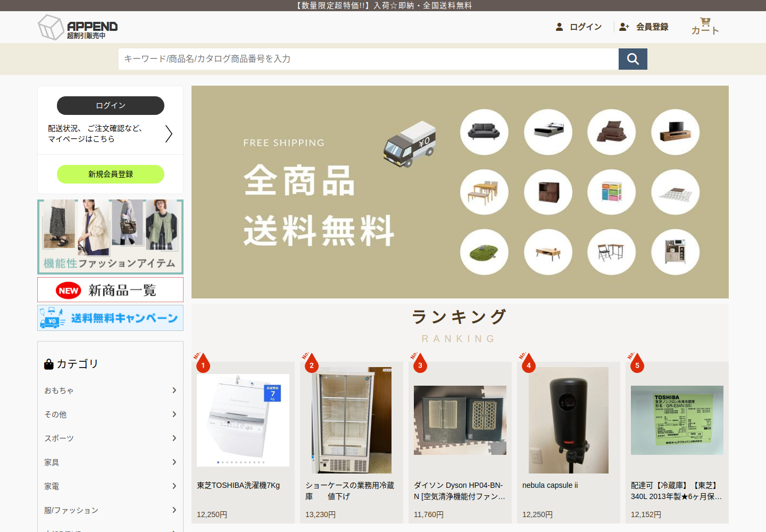766x532 pixels.
Task: Open the 新商品一覧 NEW banner
Action: 111,290
